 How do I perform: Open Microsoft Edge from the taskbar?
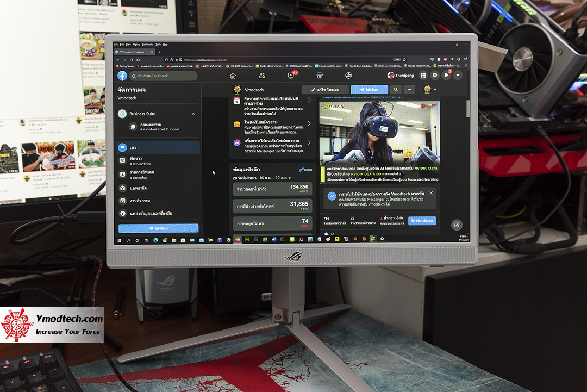point(156,240)
